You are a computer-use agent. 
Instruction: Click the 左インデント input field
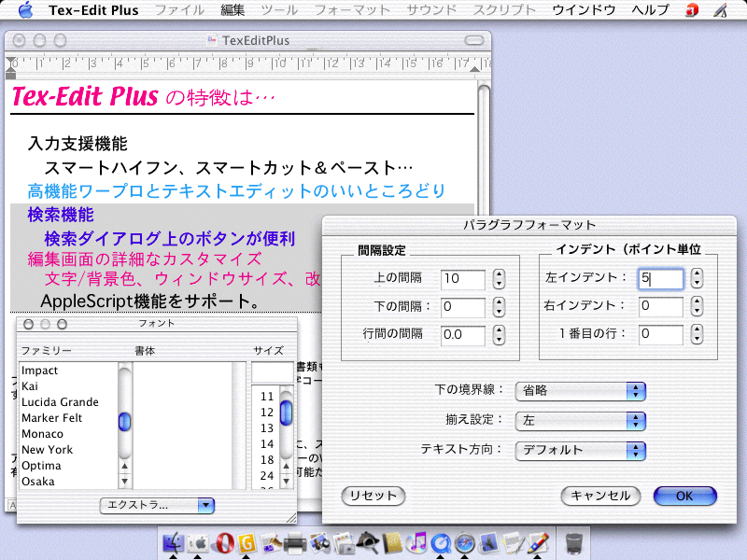tap(661, 278)
